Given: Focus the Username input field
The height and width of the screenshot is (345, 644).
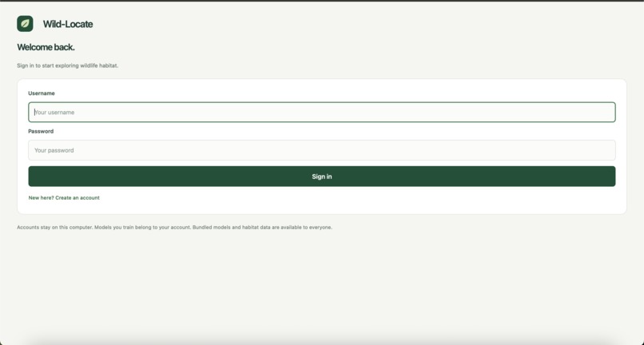Looking at the screenshot, I should pyautogui.click(x=321, y=112).
